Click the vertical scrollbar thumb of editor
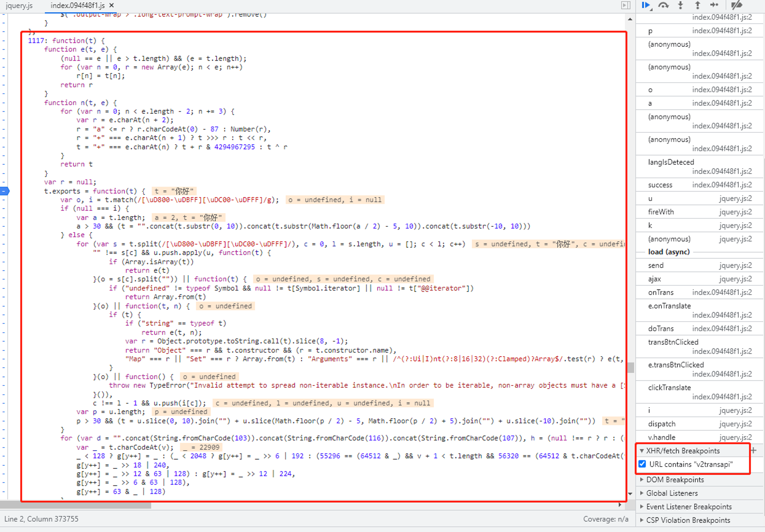The image size is (765, 532). tap(630, 367)
